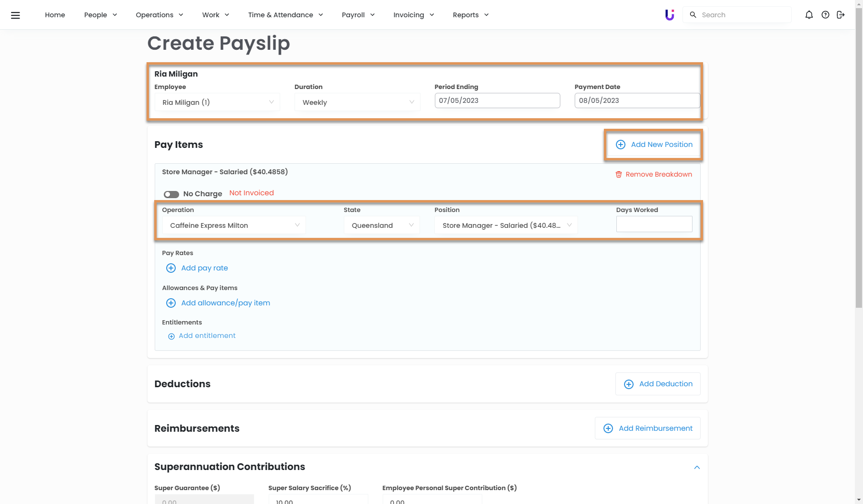Open the Duration dropdown set to Weekly
The height and width of the screenshot is (504, 863).
pyautogui.click(x=357, y=102)
